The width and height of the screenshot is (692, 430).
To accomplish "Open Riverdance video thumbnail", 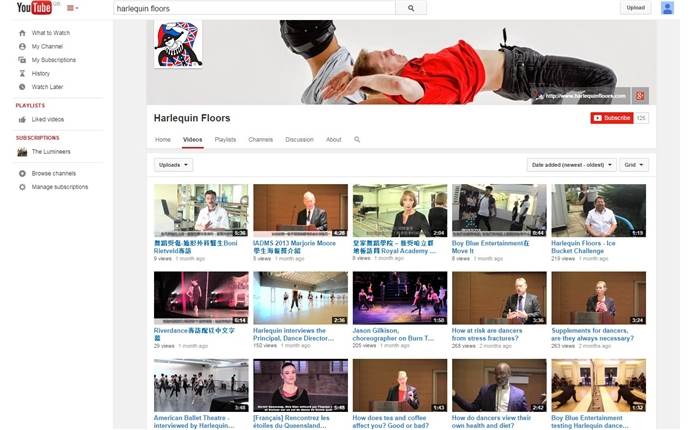I will (201, 298).
